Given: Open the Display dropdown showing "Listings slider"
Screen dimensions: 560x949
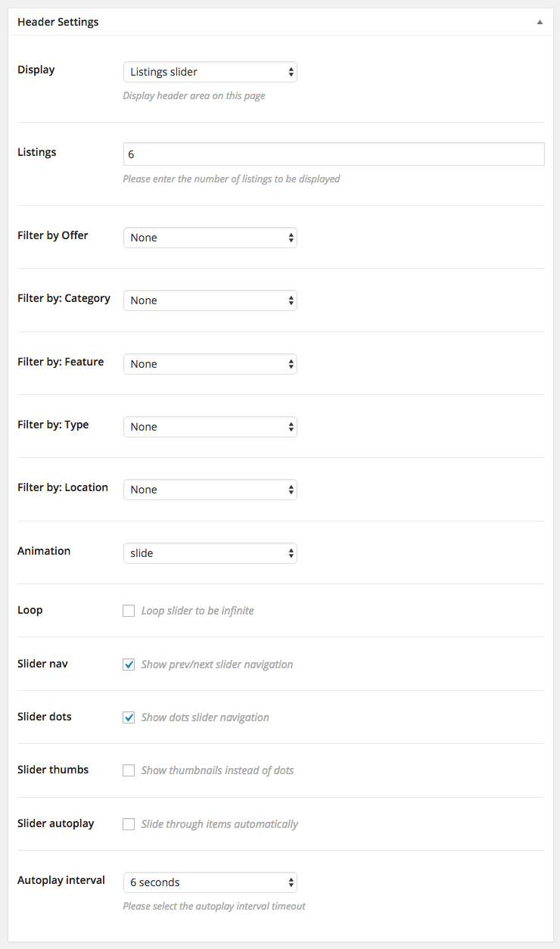Looking at the screenshot, I should [210, 72].
